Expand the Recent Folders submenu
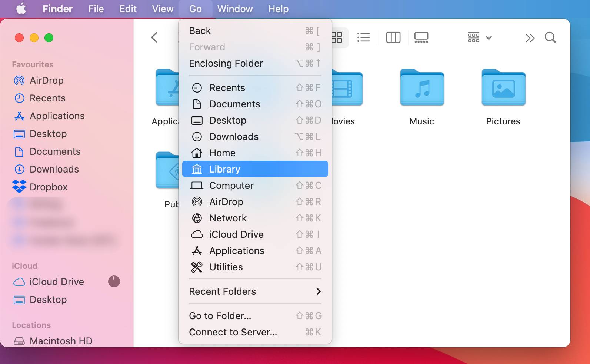This screenshot has width=590, height=364. 255,291
